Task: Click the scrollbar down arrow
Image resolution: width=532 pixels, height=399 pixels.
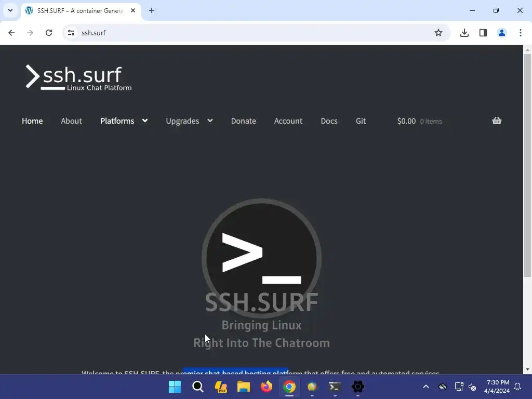Action: [527, 369]
